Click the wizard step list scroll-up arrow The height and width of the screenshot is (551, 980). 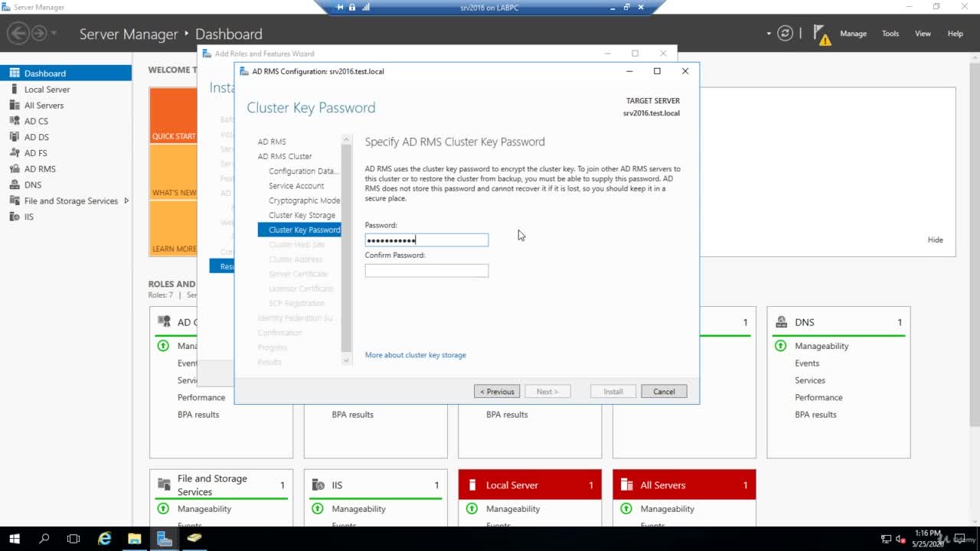(x=346, y=139)
